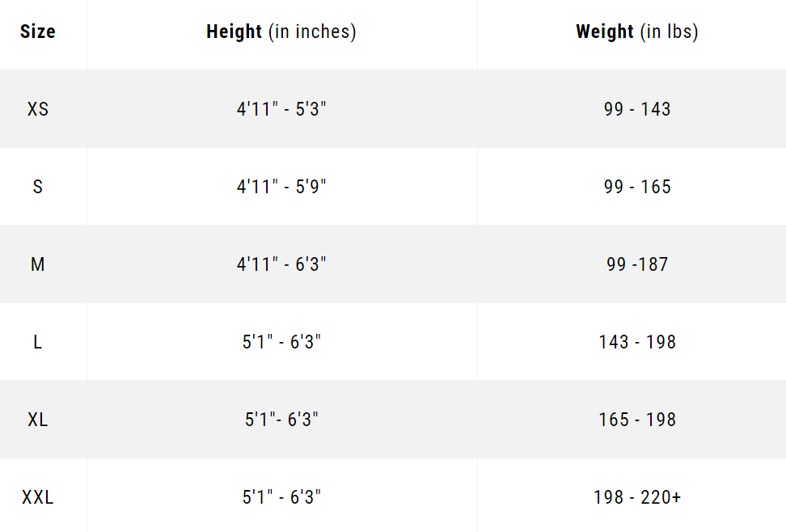Click the Height (in inches) column header
Image resolution: width=786 pixels, height=532 pixels.
pos(281,32)
